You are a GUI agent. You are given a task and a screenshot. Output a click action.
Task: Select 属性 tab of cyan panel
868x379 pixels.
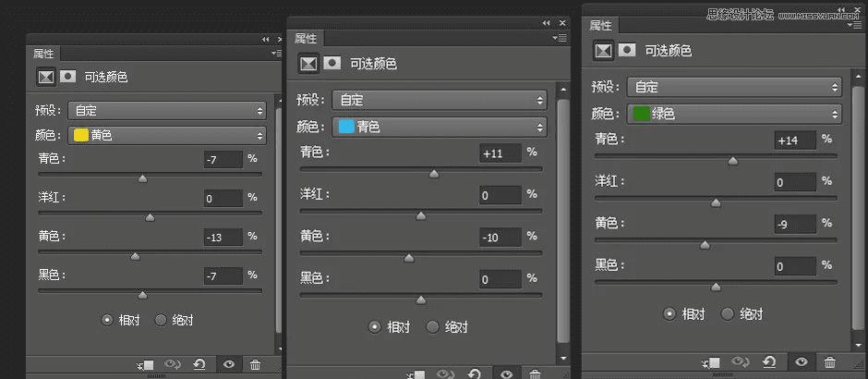(306, 38)
